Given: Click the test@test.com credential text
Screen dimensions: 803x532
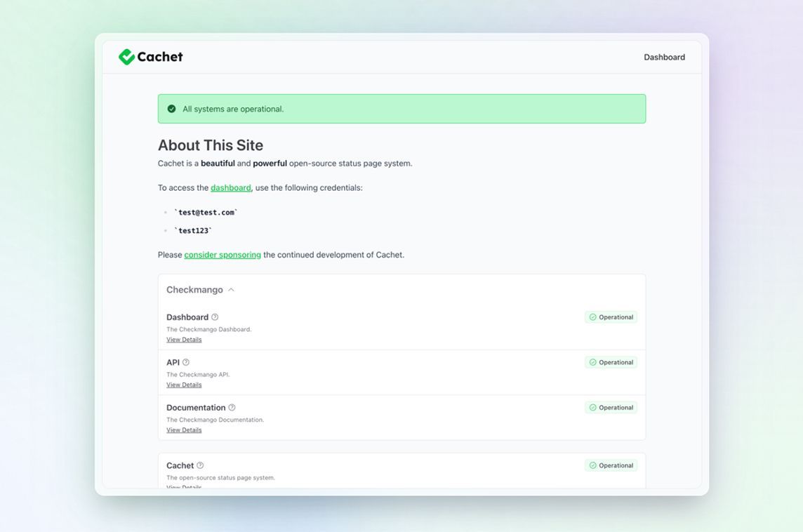Looking at the screenshot, I should click(x=206, y=213).
